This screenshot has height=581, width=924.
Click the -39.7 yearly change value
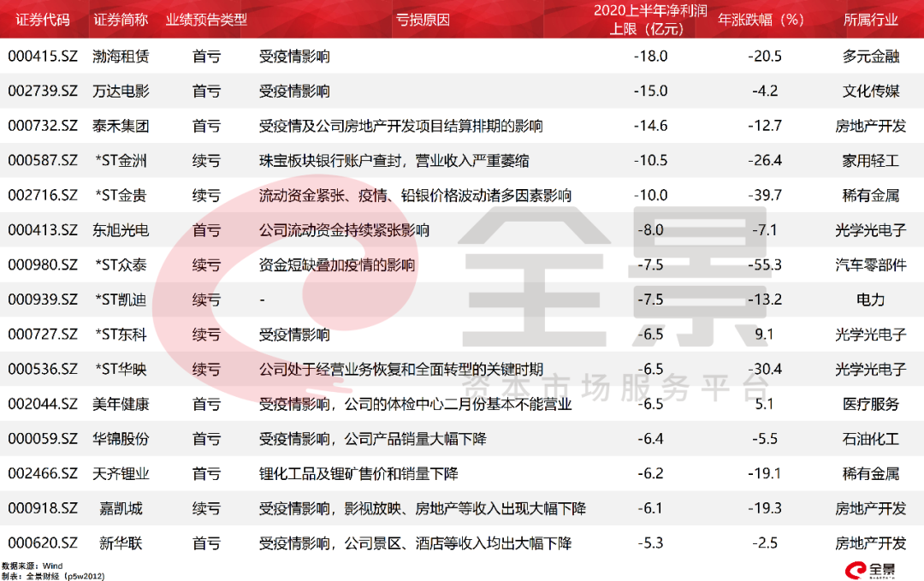(765, 196)
